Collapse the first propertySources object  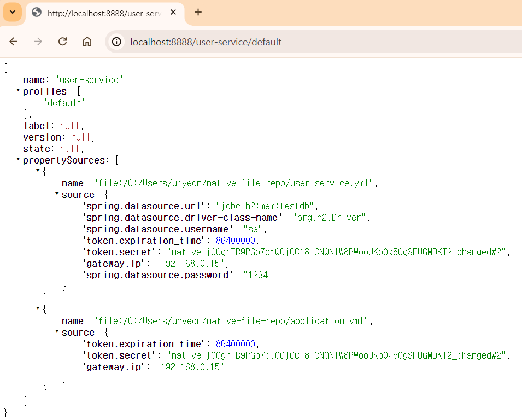[x=38, y=170]
